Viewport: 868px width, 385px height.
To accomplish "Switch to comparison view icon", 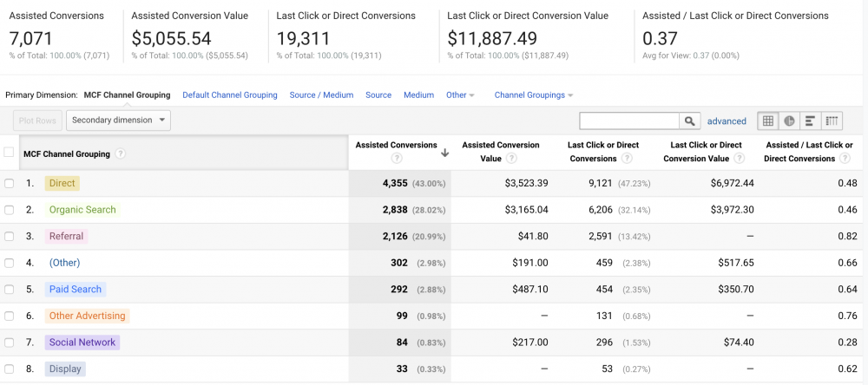I will pyautogui.click(x=832, y=121).
